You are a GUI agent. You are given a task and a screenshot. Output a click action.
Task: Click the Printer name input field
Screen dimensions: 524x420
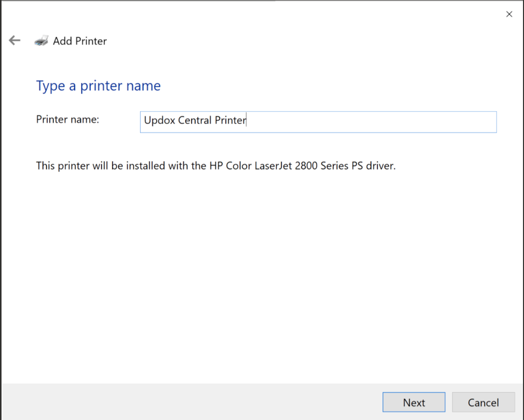click(318, 122)
